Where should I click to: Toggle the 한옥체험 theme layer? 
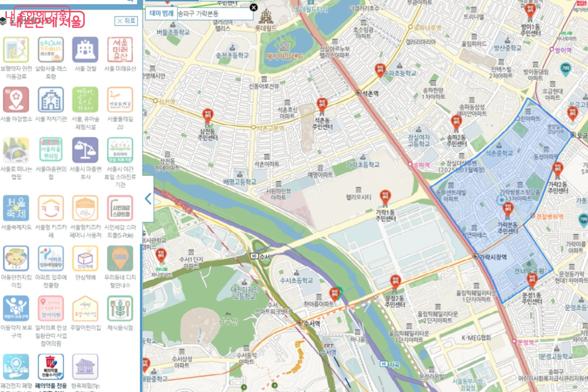coord(85,367)
